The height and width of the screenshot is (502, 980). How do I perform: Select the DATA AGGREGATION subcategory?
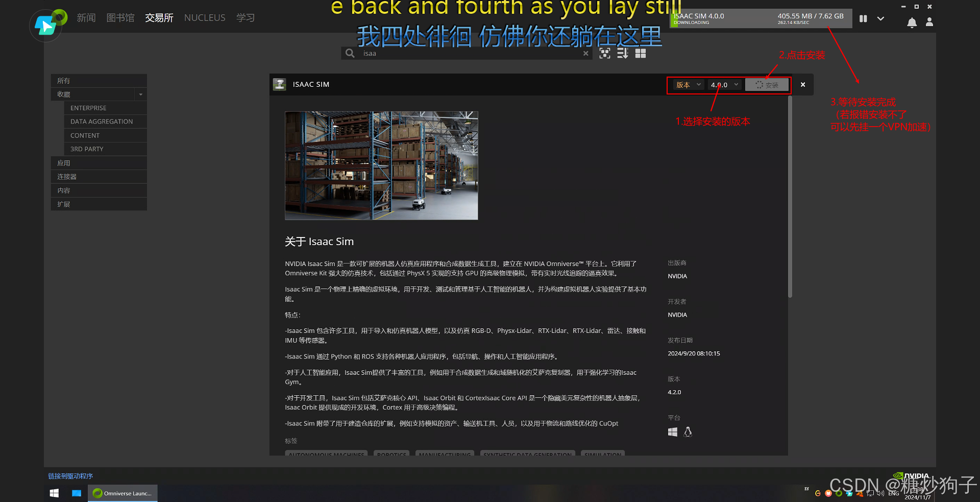point(106,122)
